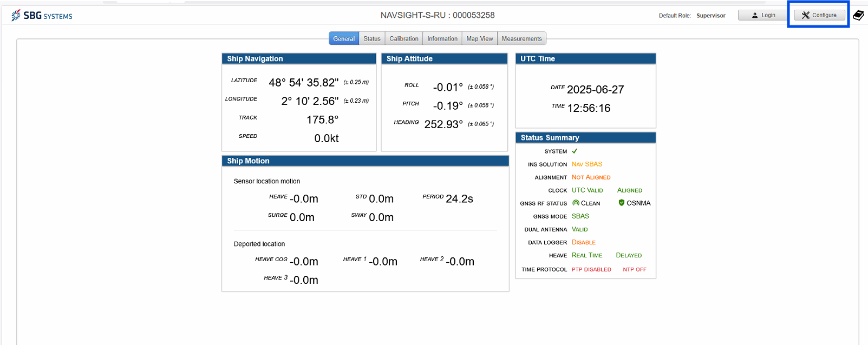
Task: Switch to the Status tab
Action: point(372,39)
